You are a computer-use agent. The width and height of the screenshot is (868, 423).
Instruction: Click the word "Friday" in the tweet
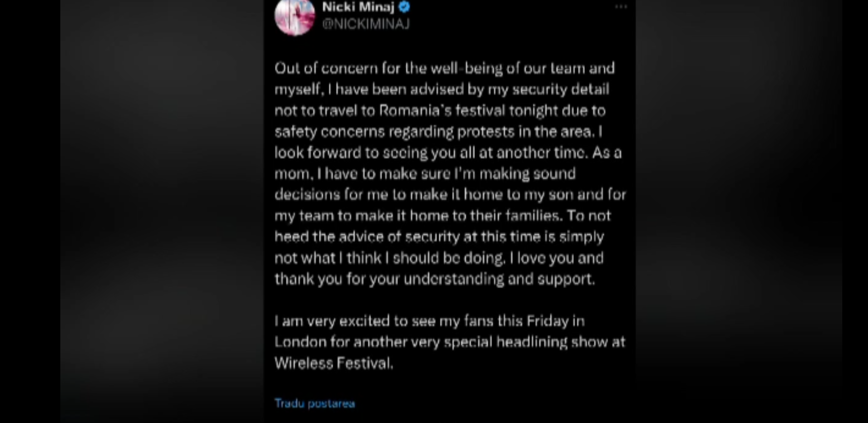(547, 321)
